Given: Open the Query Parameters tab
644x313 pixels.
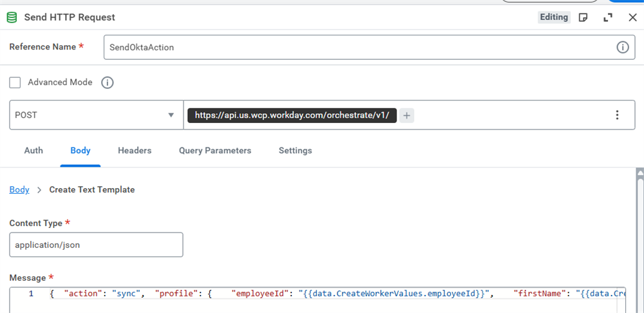Looking at the screenshot, I should tap(215, 150).
